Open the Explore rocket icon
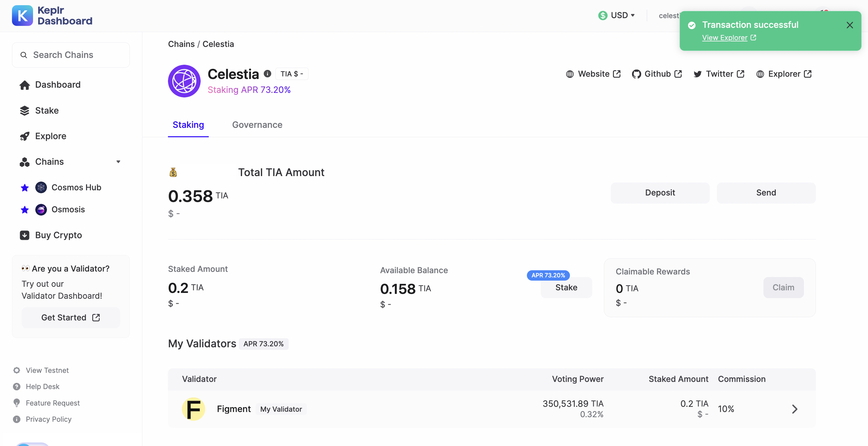This screenshot has width=868, height=446. (25, 136)
